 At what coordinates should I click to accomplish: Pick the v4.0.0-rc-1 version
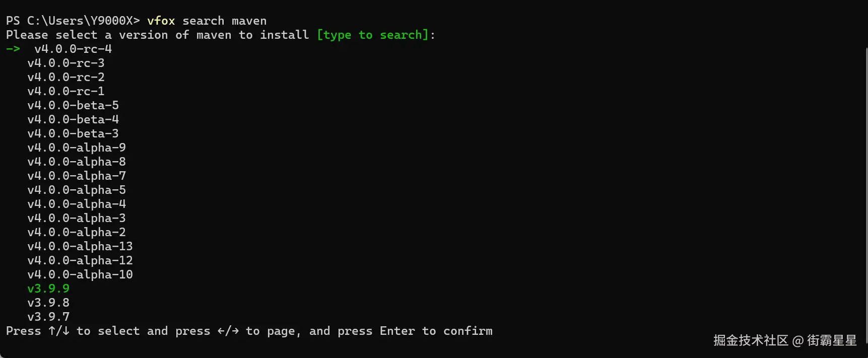pos(66,91)
